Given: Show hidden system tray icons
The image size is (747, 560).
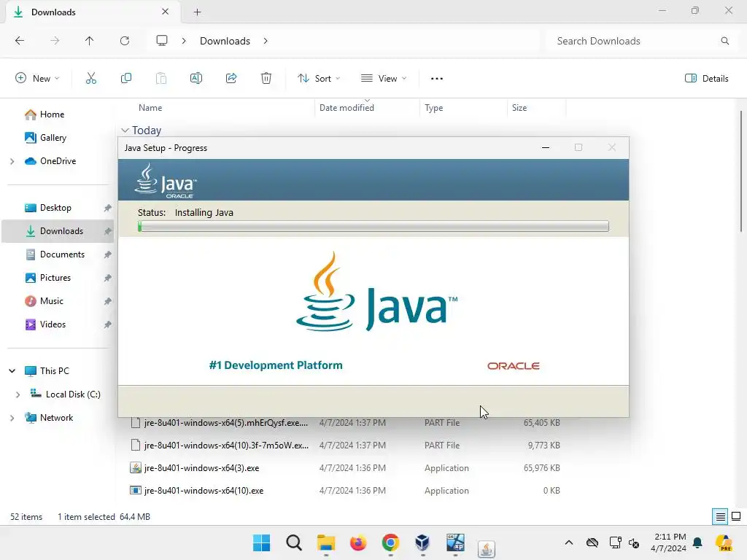Looking at the screenshot, I should [x=569, y=542].
